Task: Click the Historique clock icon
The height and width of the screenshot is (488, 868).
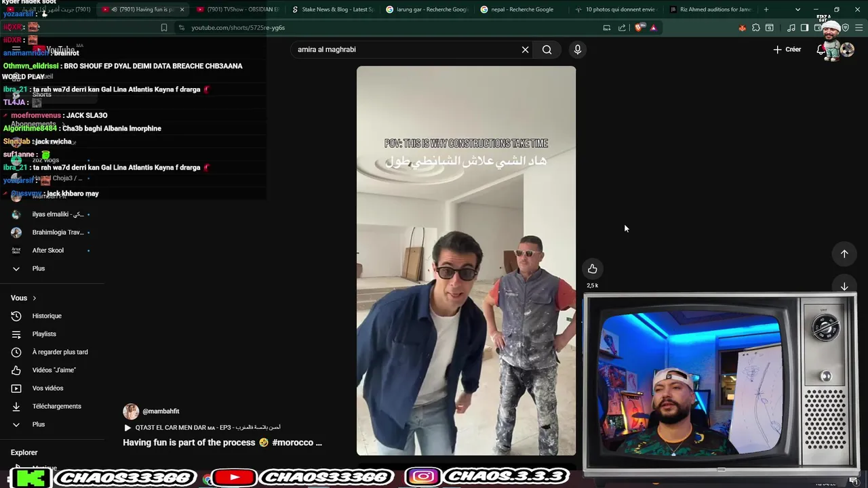Action: point(16,316)
